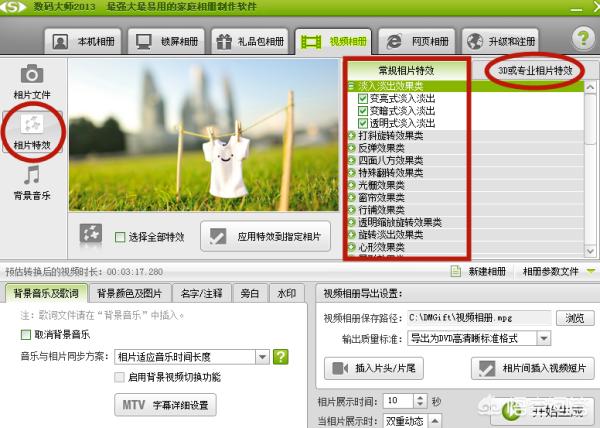Click 应用特效到指定相片 button
The width and height of the screenshot is (600, 428).
point(266,236)
